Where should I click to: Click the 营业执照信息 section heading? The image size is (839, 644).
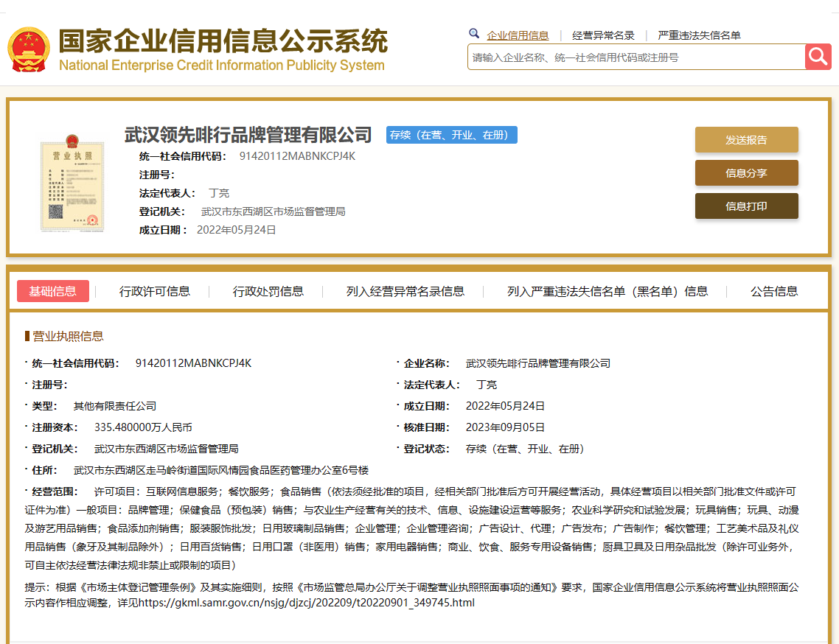coord(68,336)
